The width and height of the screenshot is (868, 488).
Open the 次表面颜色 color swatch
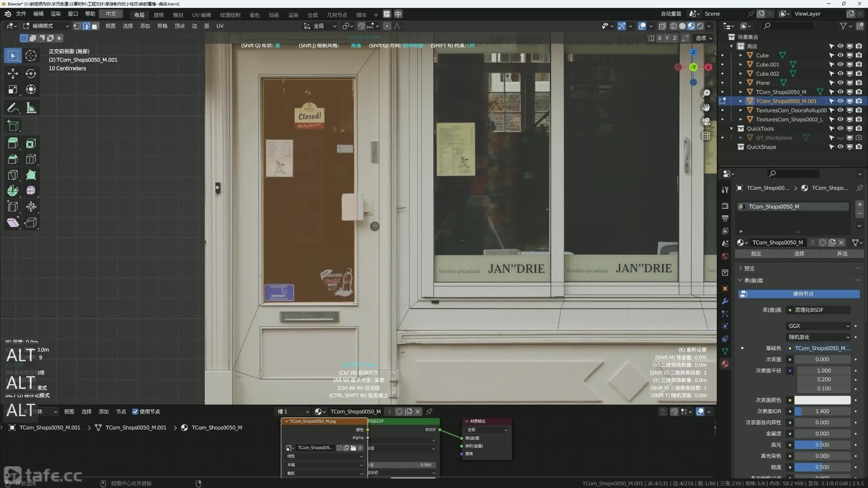coord(822,400)
